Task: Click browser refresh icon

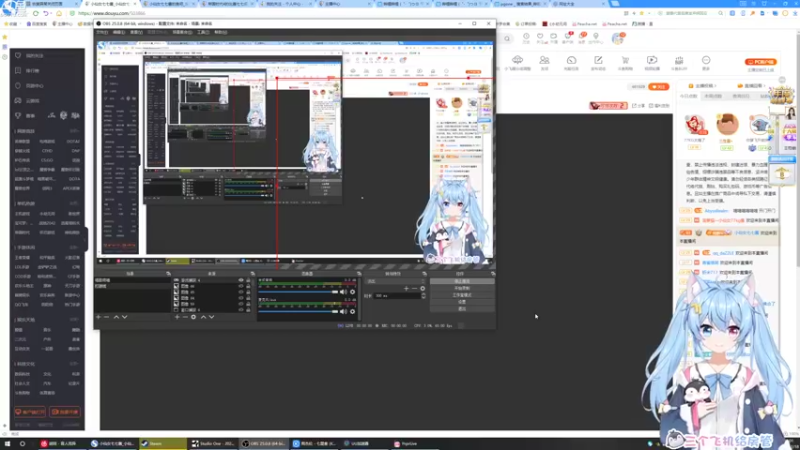Action: [36, 13]
